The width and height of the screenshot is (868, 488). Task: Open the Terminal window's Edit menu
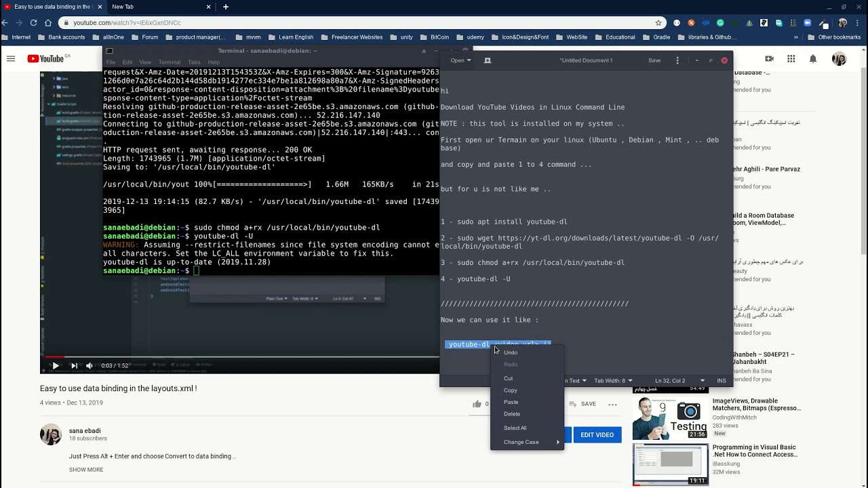[127, 62]
